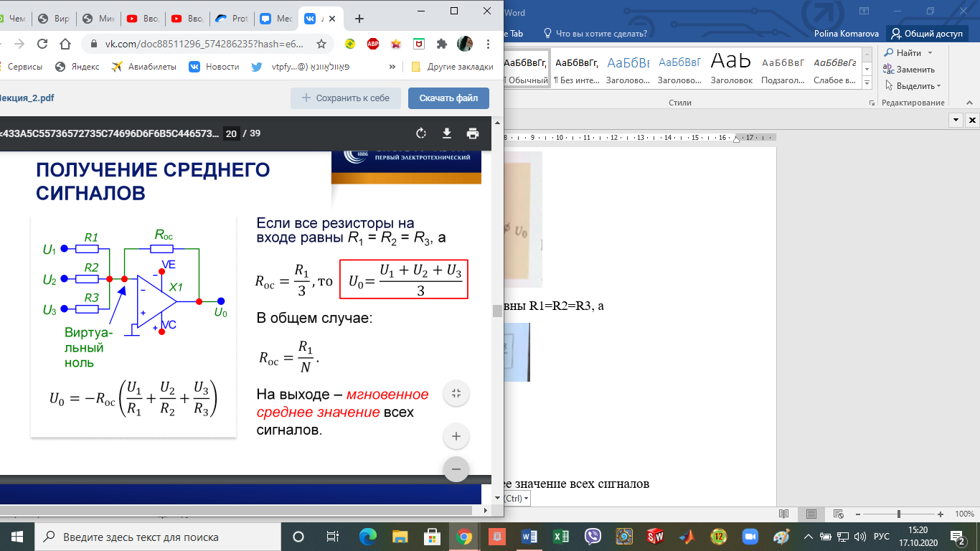Switch Word to read mode view

(x=783, y=514)
